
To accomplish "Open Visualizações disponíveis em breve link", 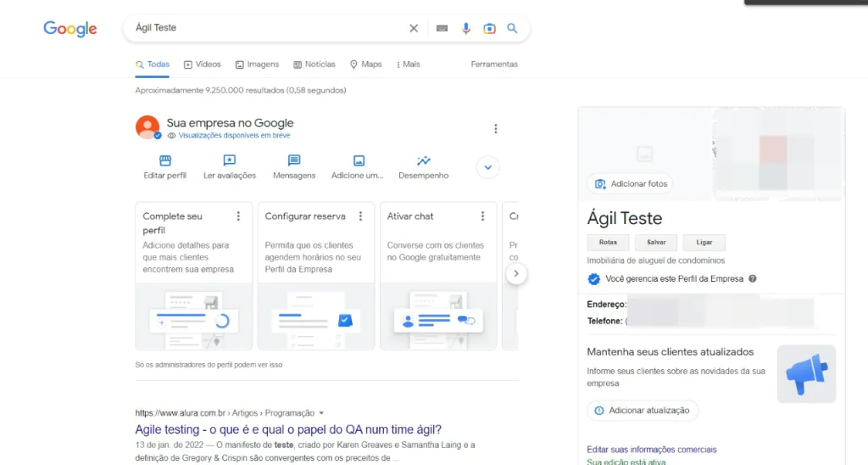I will pyautogui.click(x=234, y=135).
